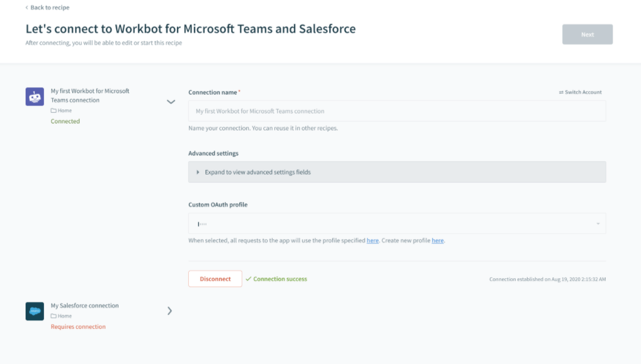Click inside the Connection name input field
This screenshot has width=641, height=364.
point(397,110)
